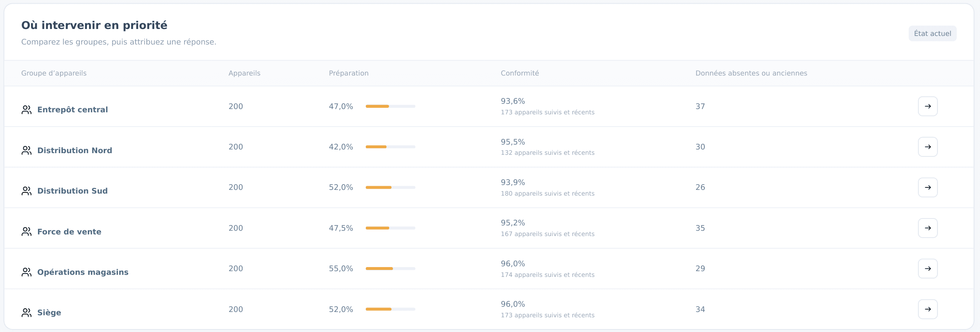Click "180 appareils suivis et récents"
980x332 pixels.
tap(548, 194)
